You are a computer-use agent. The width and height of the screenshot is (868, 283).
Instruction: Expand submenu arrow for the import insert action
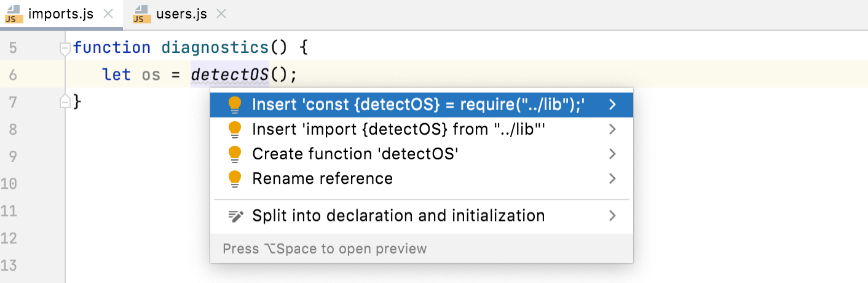pos(612,130)
